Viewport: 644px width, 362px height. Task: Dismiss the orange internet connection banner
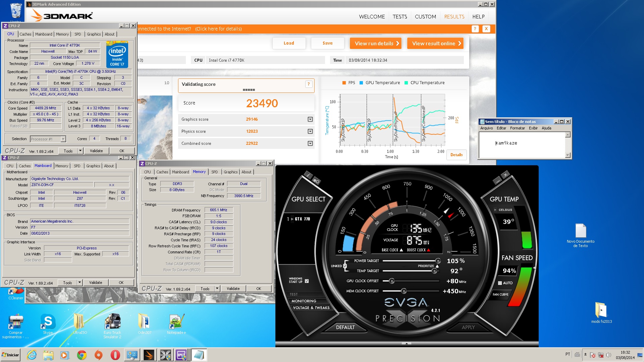(x=486, y=29)
